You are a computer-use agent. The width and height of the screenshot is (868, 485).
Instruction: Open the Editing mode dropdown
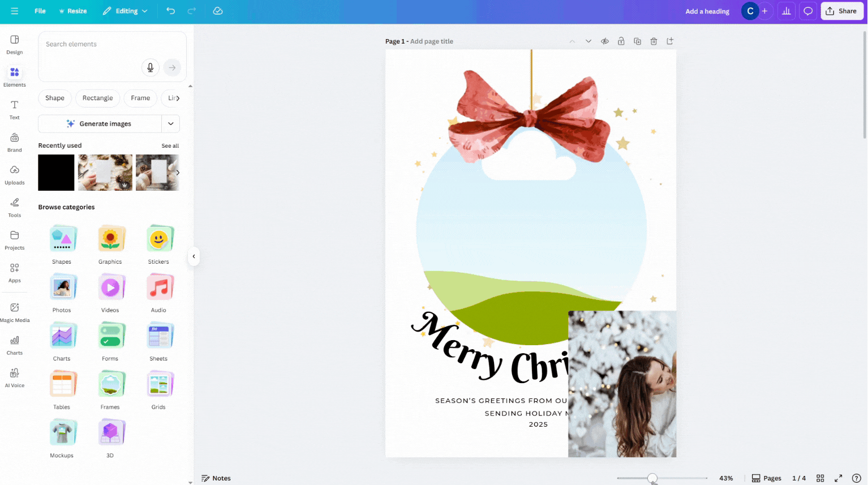click(126, 11)
